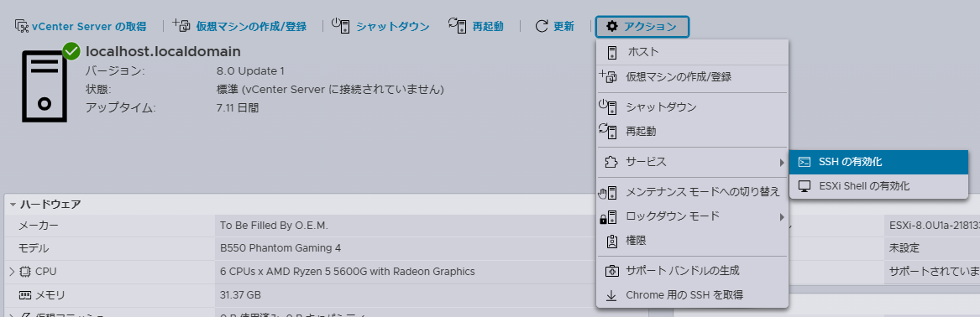Choose 再起動 in actions menu
This screenshot has width=980, height=317.
[693, 131]
